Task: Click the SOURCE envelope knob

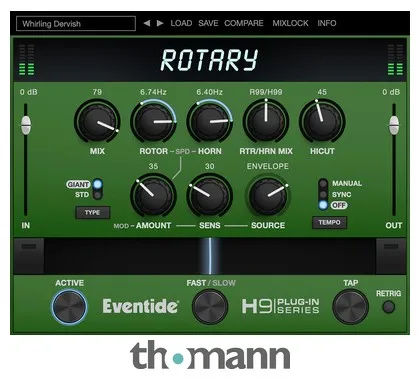Action: tap(268, 196)
